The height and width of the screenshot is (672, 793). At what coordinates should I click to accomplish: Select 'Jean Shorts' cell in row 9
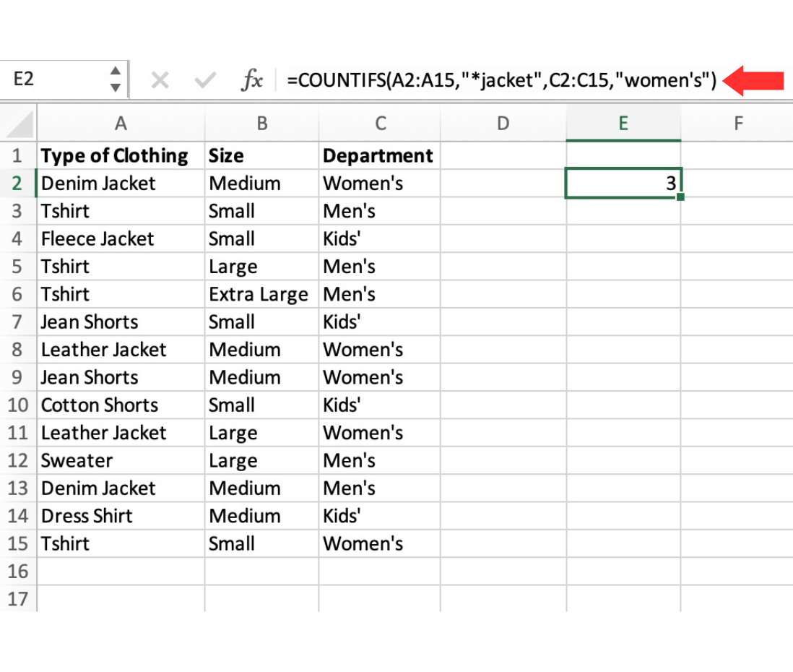click(x=121, y=377)
